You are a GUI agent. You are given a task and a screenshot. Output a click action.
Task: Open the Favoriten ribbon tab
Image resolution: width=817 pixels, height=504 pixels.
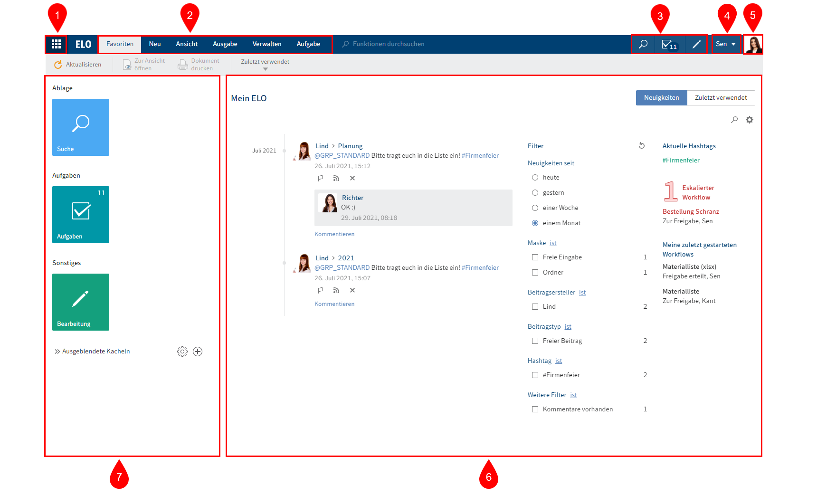coord(120,44)
